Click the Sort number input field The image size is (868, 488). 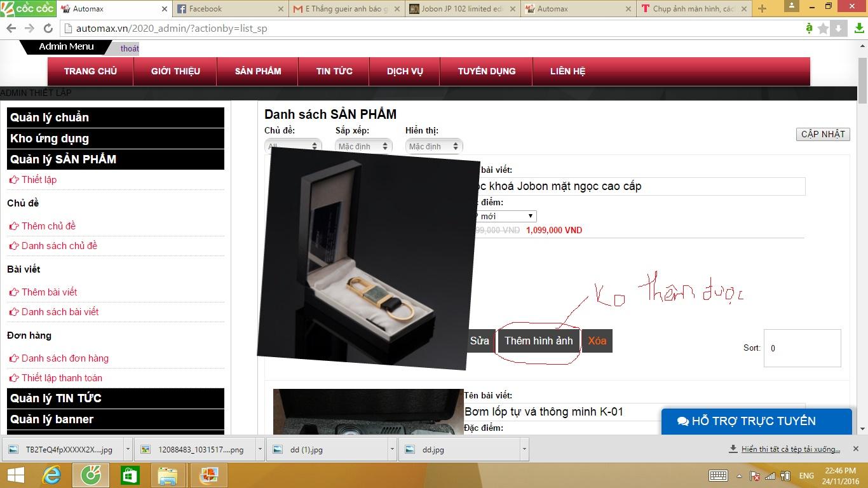[x=802, y=348]
